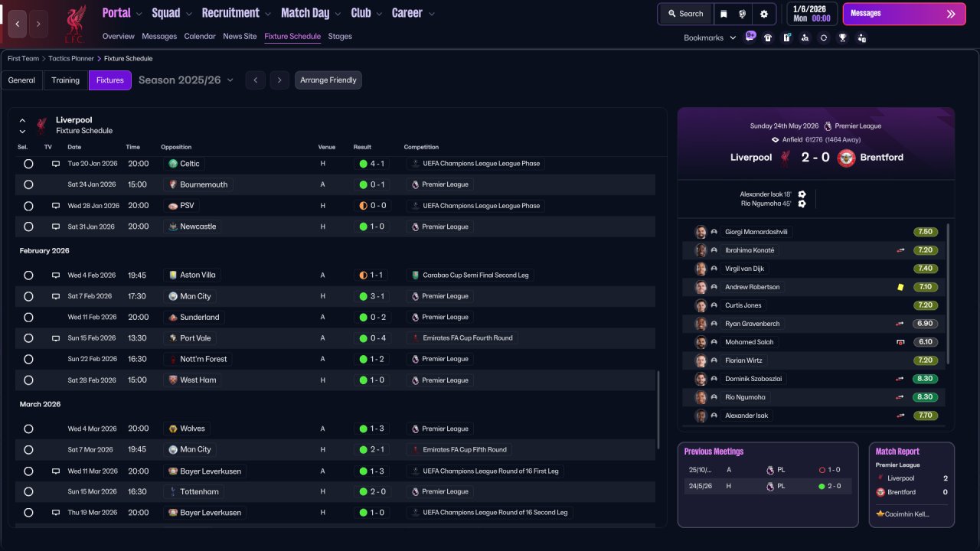
Task: Click the Tactics Planner breadcrumb link
Action: click(x=71, y=59)
